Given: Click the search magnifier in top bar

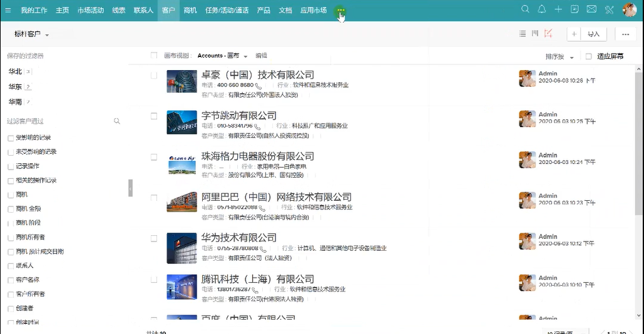Looking at the screenshot, I should (525, 9).
